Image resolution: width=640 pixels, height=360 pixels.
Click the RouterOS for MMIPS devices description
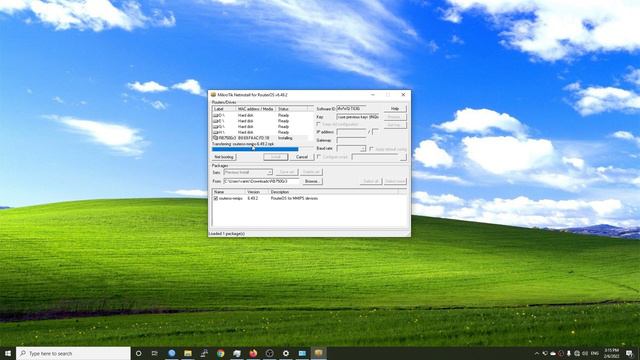(294, 198)
